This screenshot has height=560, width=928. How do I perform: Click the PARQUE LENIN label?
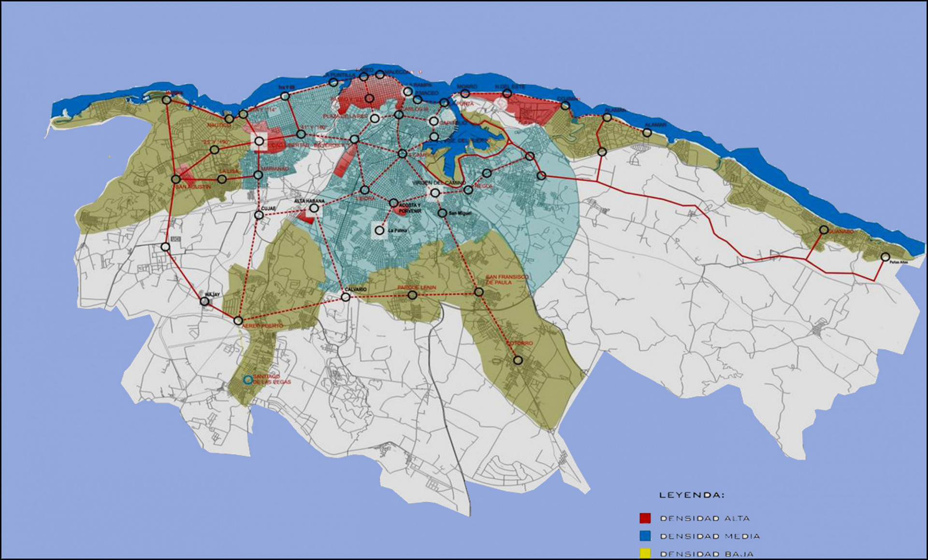coord(417,288)
